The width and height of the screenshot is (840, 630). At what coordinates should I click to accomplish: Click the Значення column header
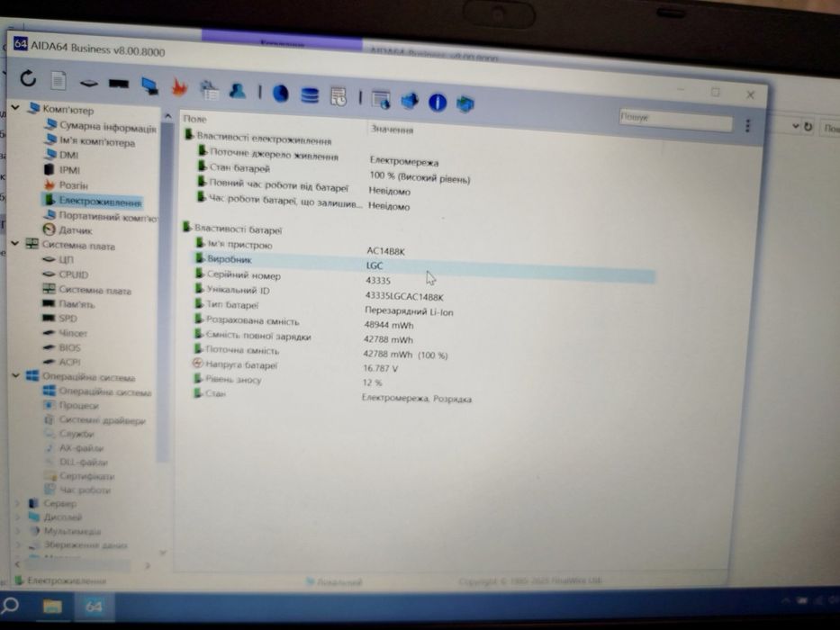click(393, 130)
